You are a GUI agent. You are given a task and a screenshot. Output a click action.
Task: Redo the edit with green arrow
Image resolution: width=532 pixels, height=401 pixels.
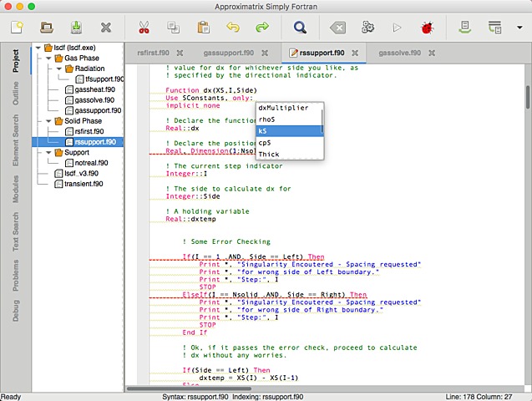pyautogui.click(x=262, y=27)
